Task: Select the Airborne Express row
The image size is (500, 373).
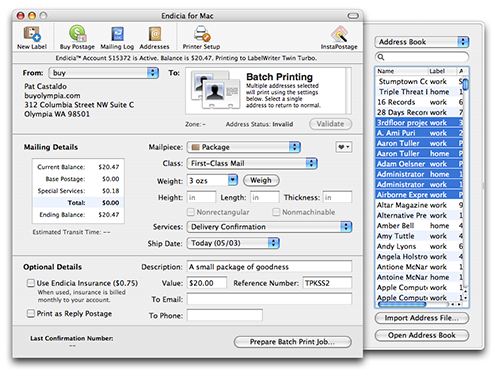Action: (x=419, y=195)
